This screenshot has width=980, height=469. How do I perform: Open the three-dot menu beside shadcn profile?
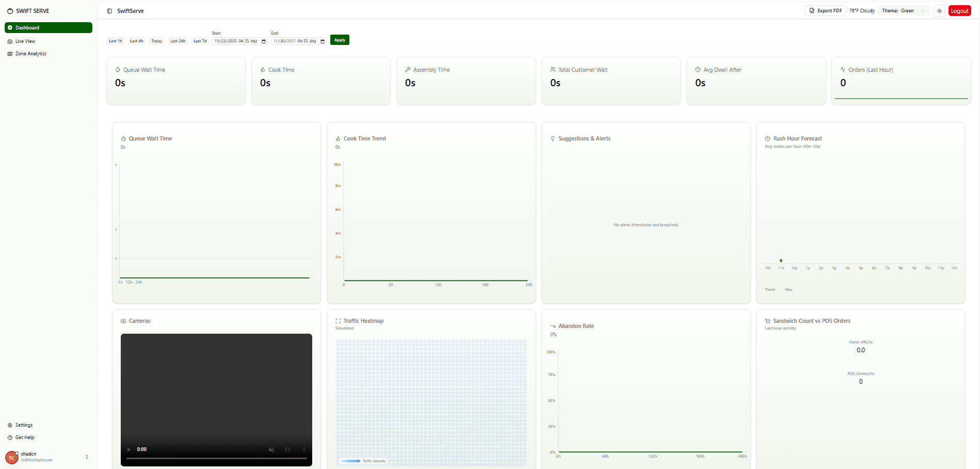point(86,457)
